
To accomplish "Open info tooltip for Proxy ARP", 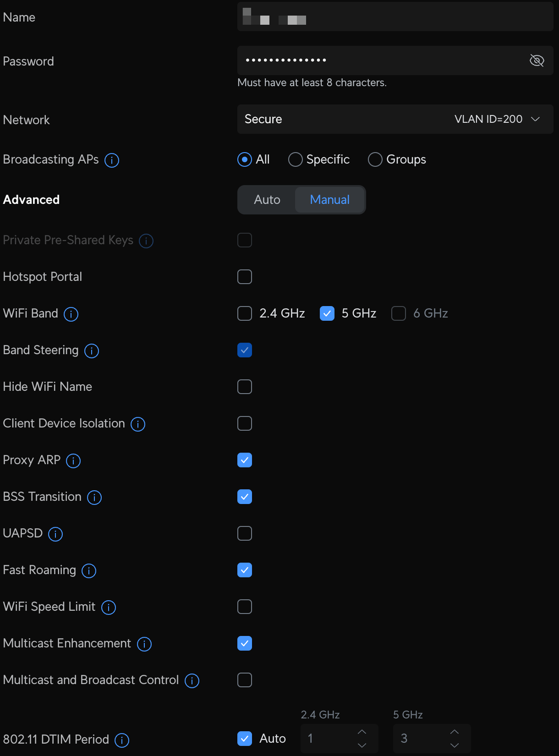I will click(x=73, y=460).
